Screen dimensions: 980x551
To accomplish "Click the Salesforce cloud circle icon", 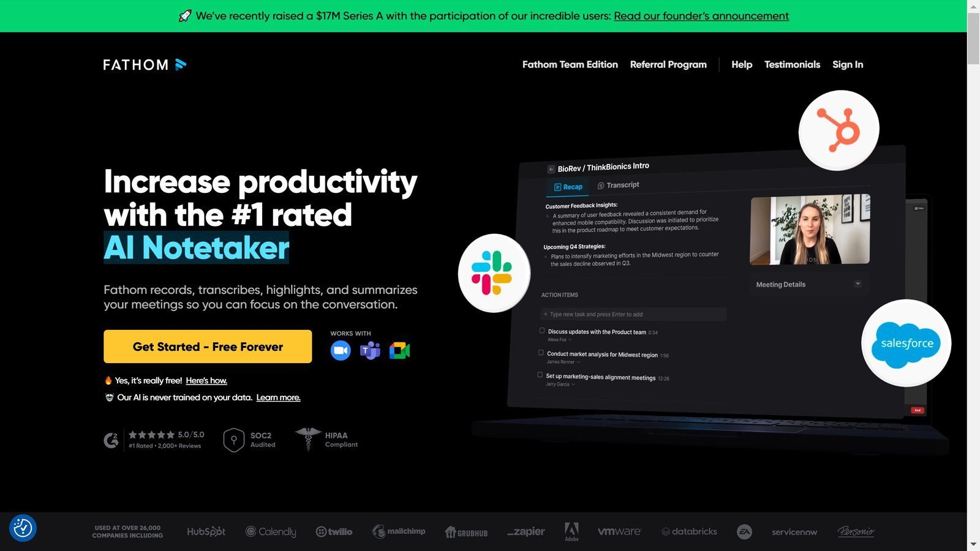I will pyautogui.click(x=907, y=343).
